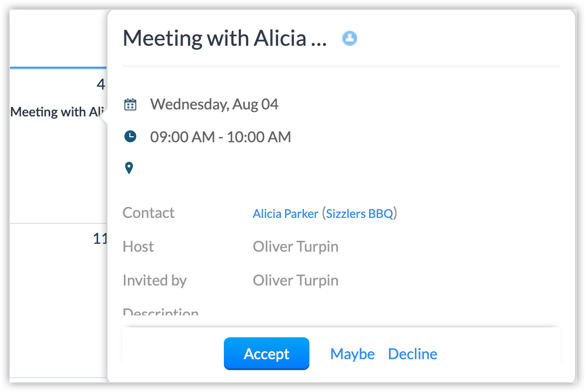Viewport: 586px width, 392px height.
Task: Click the Host name Oliver Turpin
Action: click(x=295, y=247)
